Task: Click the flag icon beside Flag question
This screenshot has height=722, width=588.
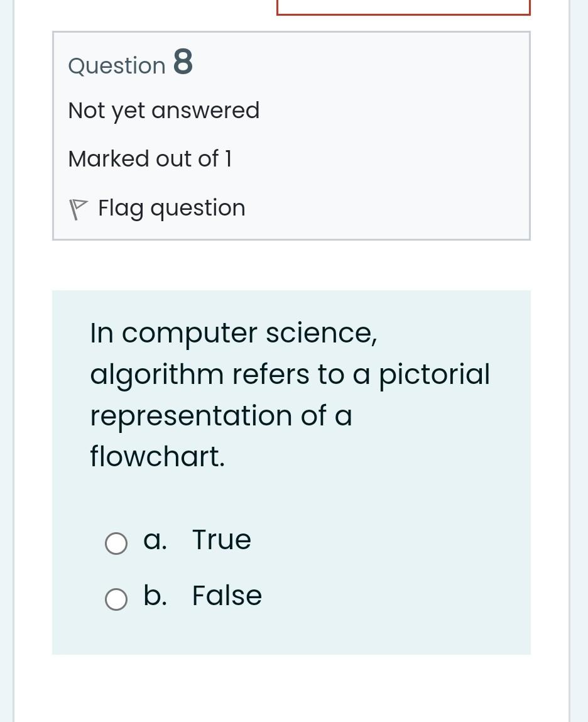Action: click(78, 209)
